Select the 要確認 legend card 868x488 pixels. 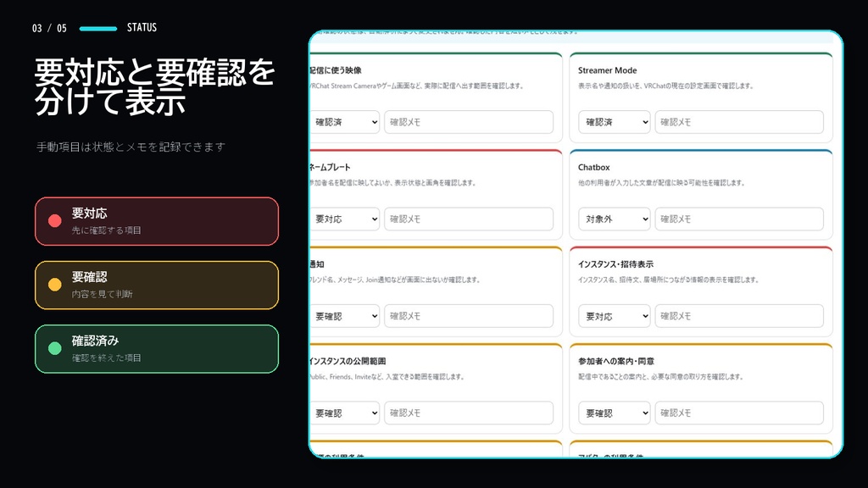click(x=157, y=285)
